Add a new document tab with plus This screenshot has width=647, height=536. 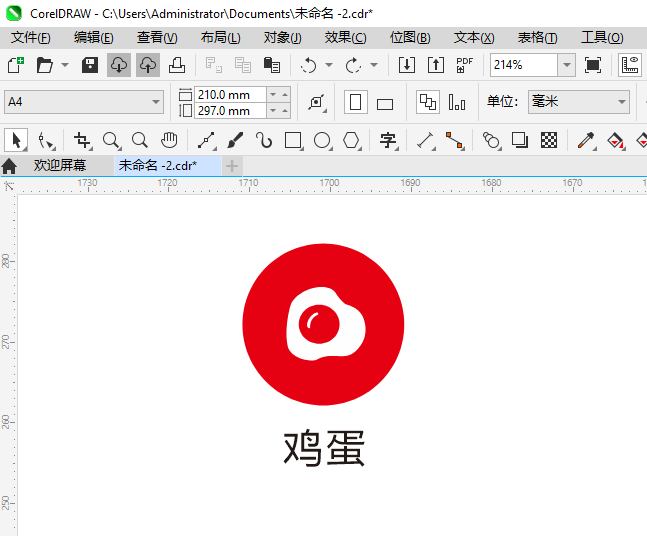[x=232, y=166]
